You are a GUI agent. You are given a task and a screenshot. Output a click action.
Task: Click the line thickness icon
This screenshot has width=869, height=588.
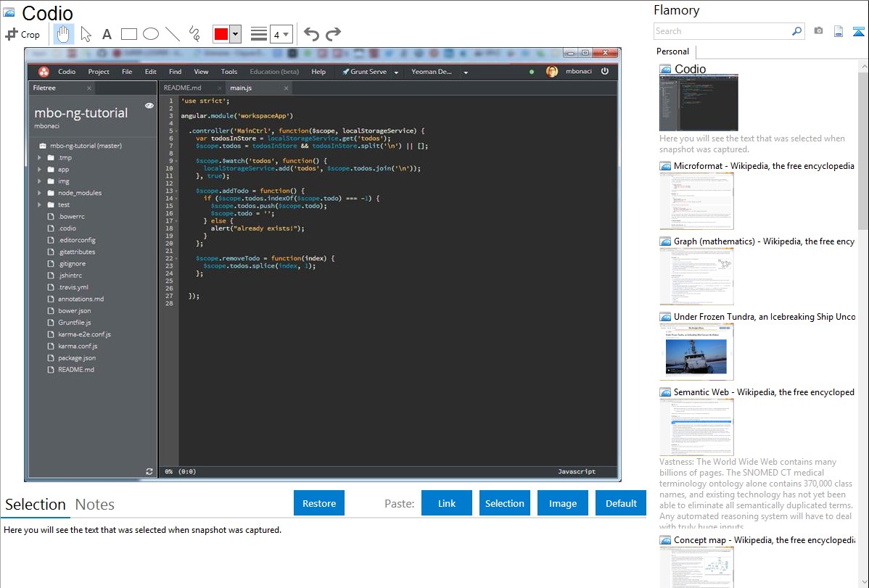tap(259, 34)
